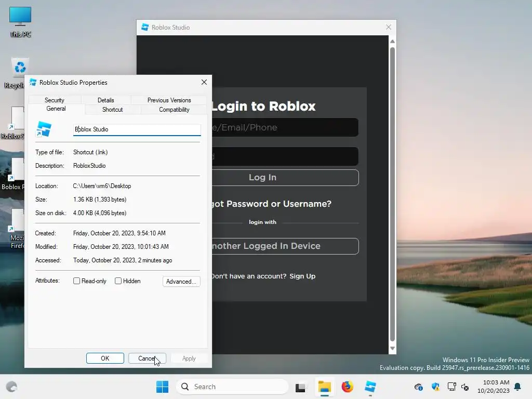The image size is (532, 399).
Task: Click Roblox Studio icon in Properties dialog
Action: (44, 129)
